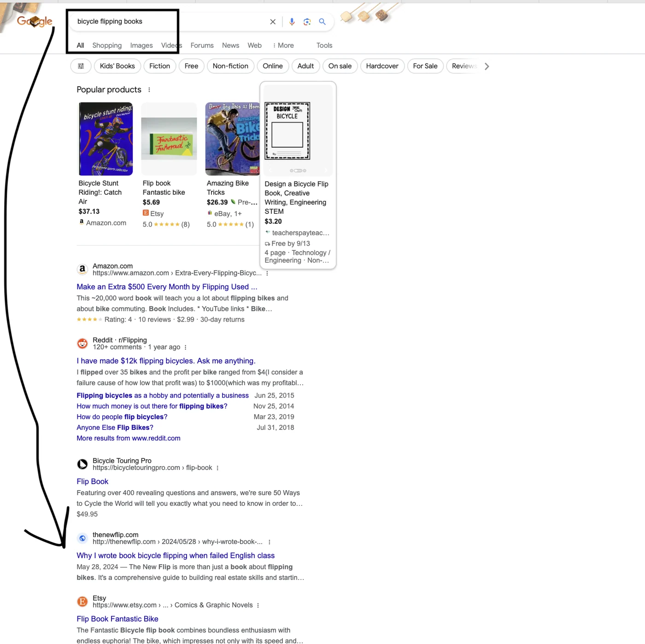Select the Non-fiction filter chip
This screenshot has height=644, width=645.
(x=230, y=66)
